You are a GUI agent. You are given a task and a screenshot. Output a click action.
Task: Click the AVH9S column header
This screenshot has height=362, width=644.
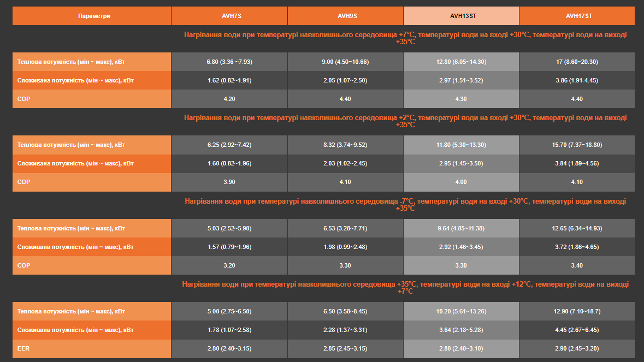[x=345, y=16]
